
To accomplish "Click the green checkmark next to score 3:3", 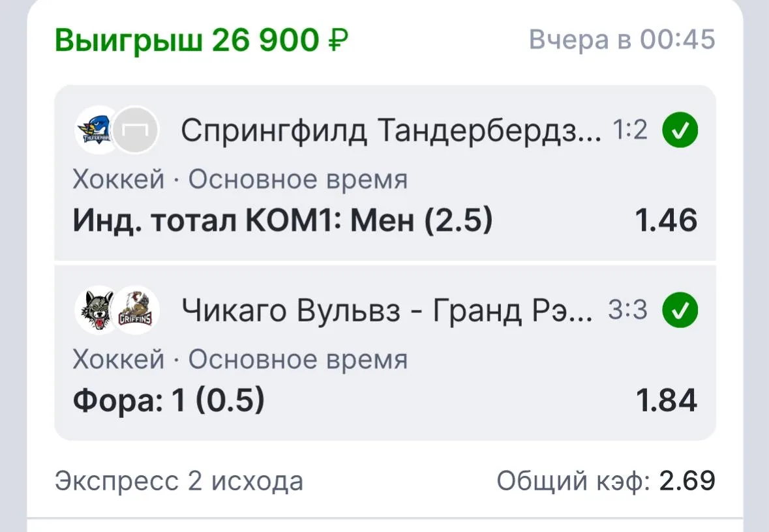I will point(680,310).
